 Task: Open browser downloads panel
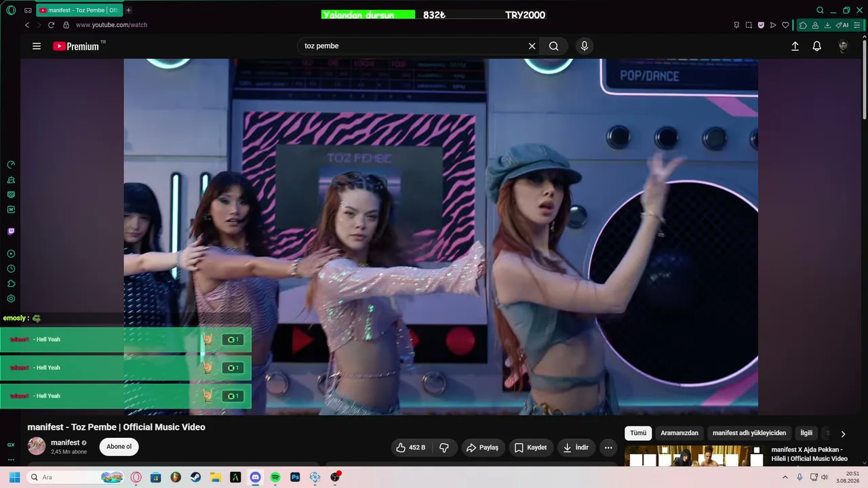(827, 25)
